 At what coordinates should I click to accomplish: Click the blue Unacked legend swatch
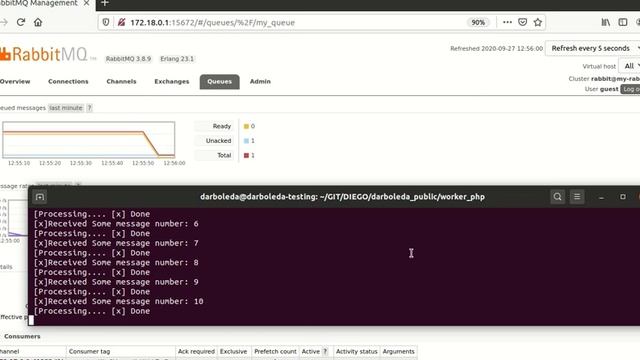click(246, 141)
